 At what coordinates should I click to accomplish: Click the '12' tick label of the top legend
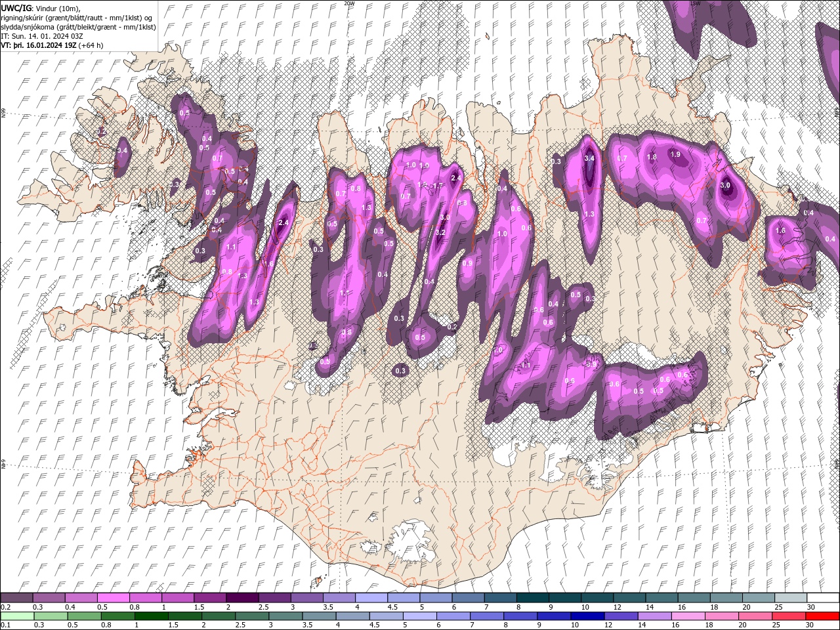(x=618, y=607)
